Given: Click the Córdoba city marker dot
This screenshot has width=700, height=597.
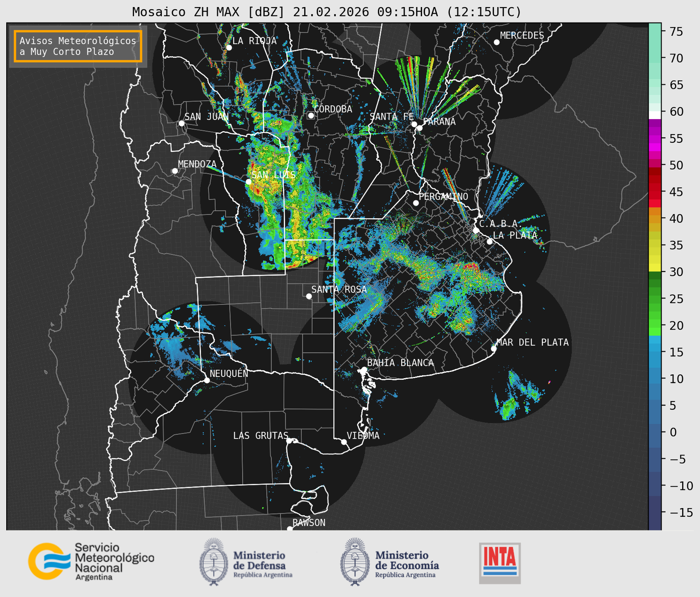Looking at the screenshot, I should tap(311, 115).
